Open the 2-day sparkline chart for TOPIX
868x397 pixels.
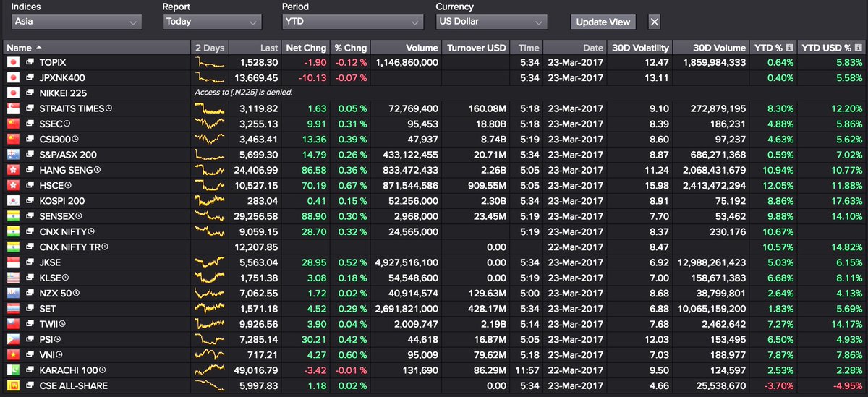[210, 63]
